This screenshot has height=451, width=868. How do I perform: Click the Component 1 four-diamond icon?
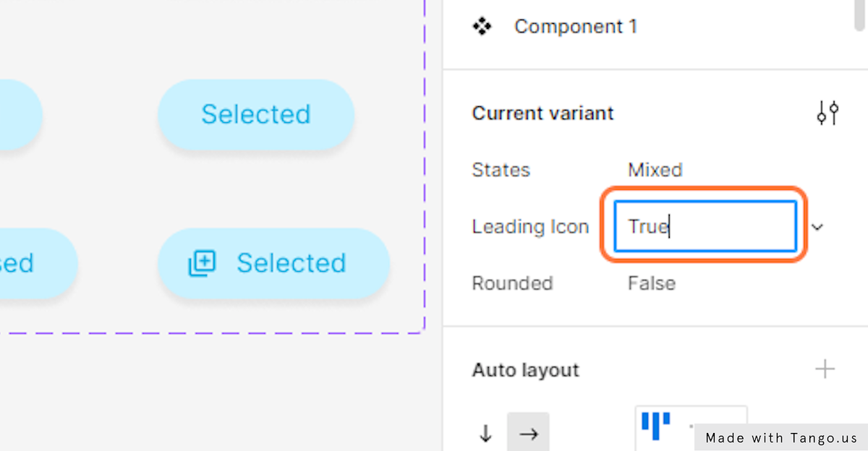tap(482, 27)
